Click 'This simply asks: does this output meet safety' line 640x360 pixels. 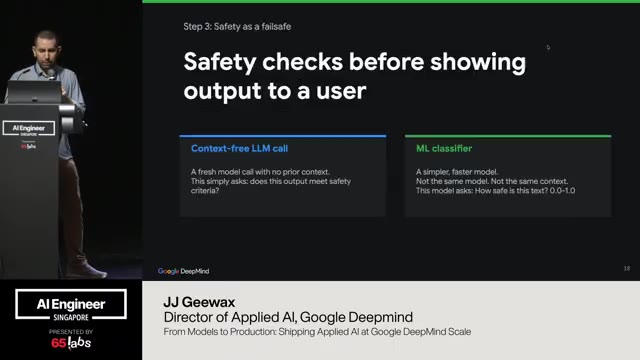[271, 181]
